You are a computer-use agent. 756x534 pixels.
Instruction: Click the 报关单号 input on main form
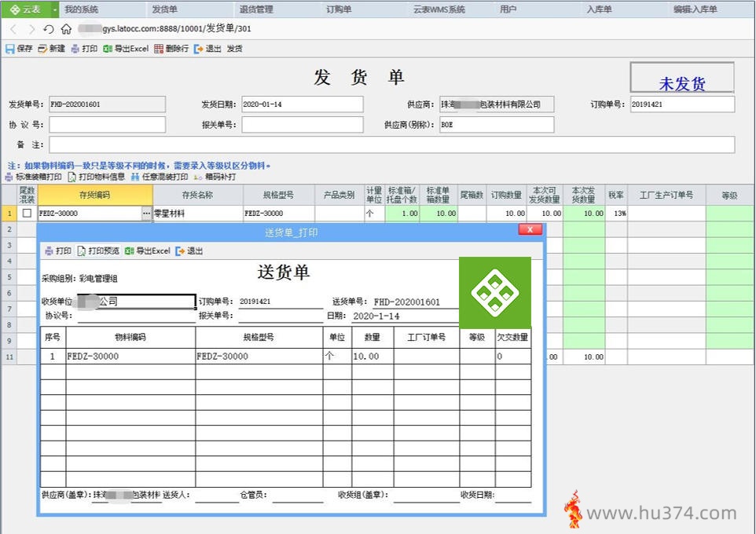[x=303, y=124]
